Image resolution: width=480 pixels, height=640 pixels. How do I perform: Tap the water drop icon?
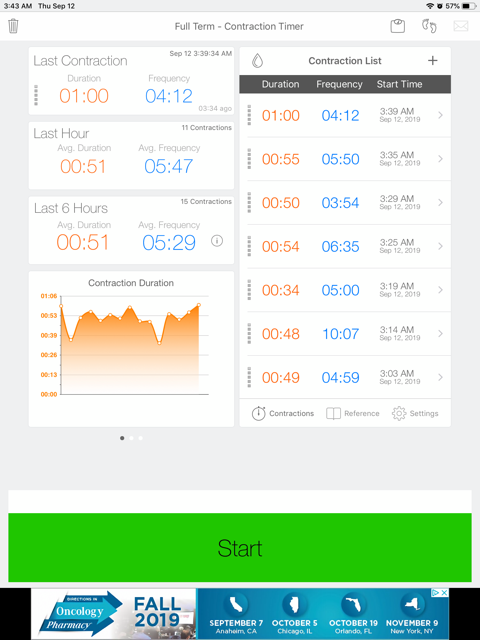(257, 61)
